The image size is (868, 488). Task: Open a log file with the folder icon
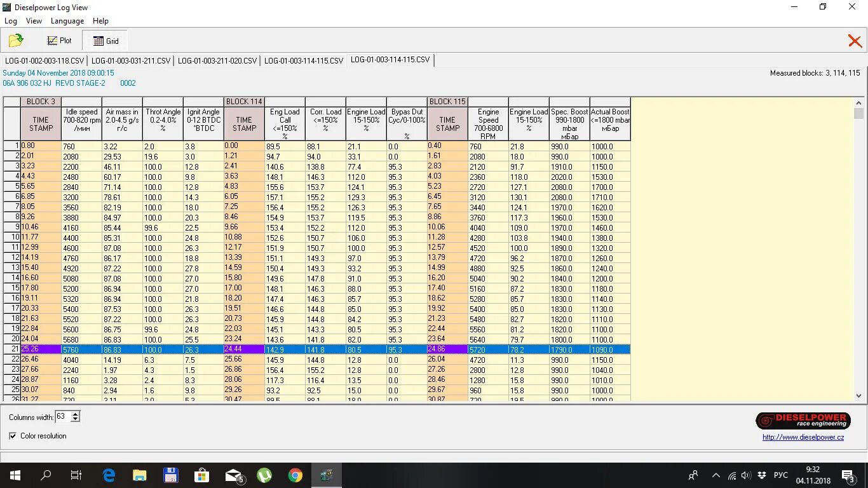16,41
